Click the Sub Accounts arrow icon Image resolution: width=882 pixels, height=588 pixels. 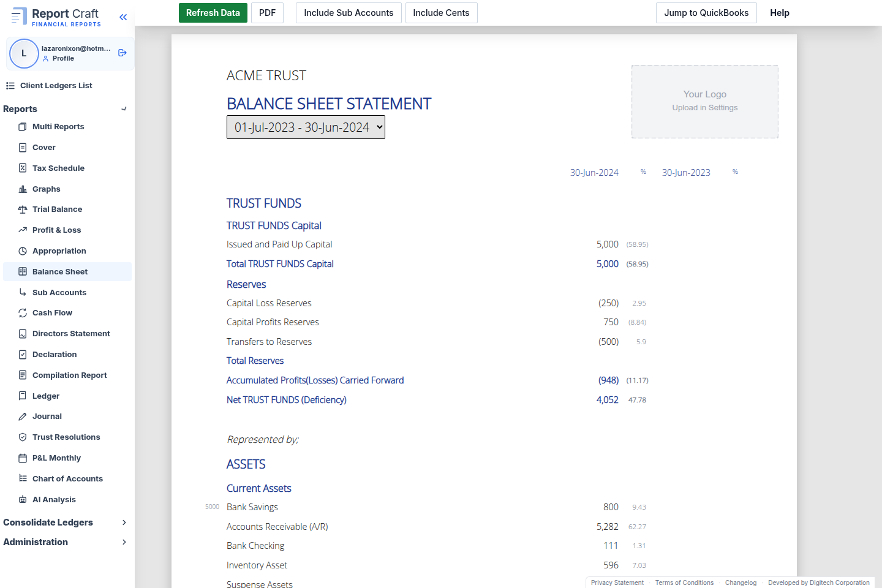[23, 292]
